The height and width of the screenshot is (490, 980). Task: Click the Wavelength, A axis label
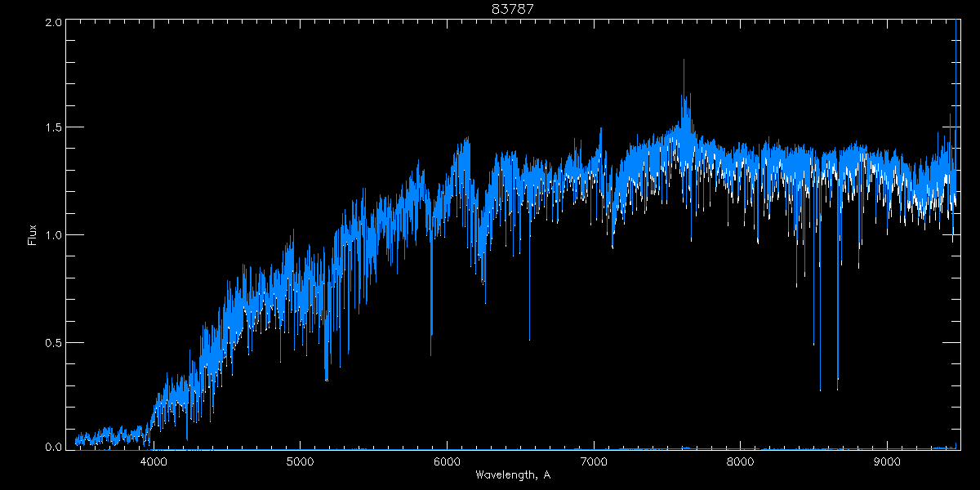[512, 475]
